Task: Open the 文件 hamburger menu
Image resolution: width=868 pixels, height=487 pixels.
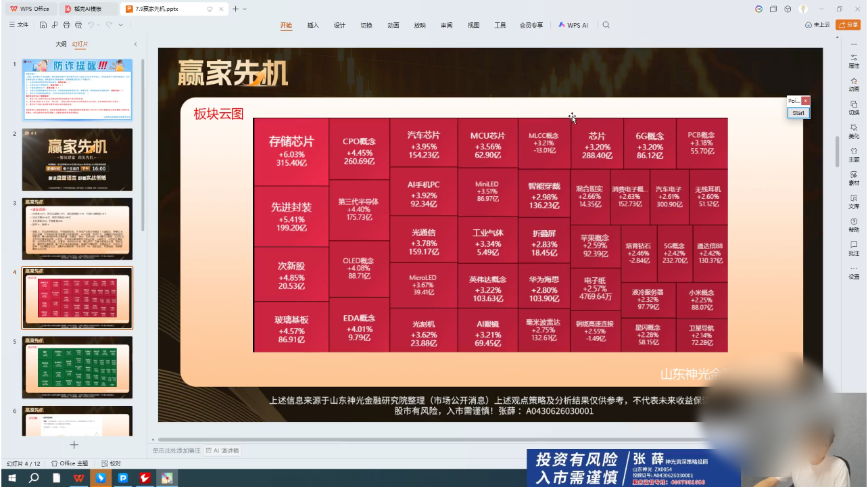Action: pos(18,25)
